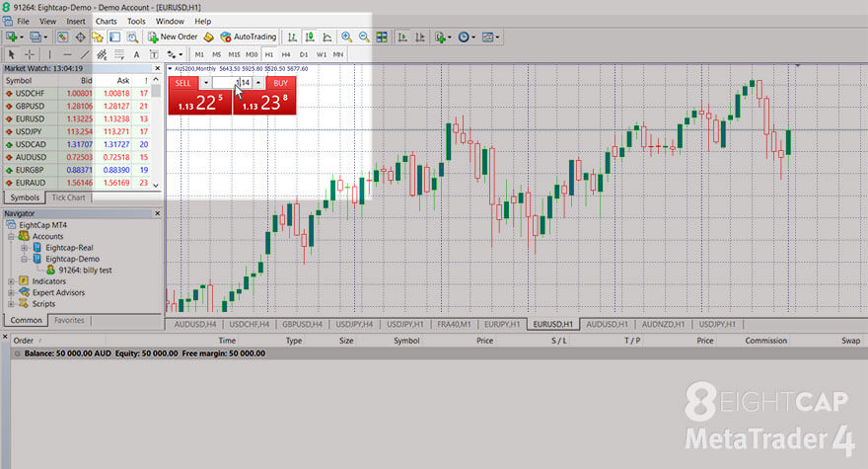Switch to the Tick Chart tab
The width and height of the screenshot is (868, 469).
pyautogui.click(x=69, y=197)
